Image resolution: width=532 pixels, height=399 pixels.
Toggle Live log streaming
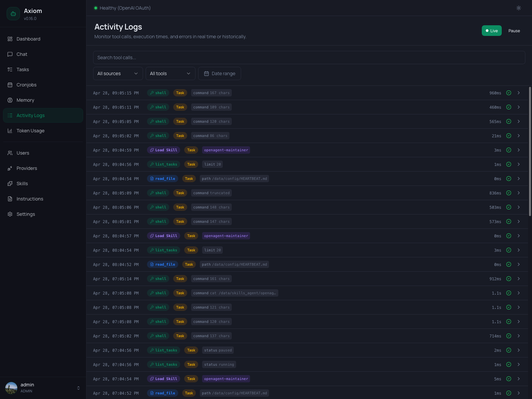tap(491, 31)
